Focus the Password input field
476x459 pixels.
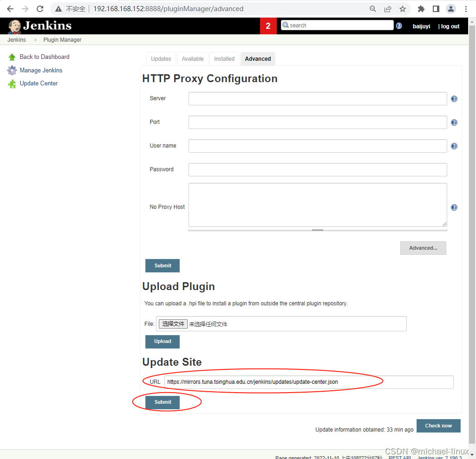tap(318, 169)
